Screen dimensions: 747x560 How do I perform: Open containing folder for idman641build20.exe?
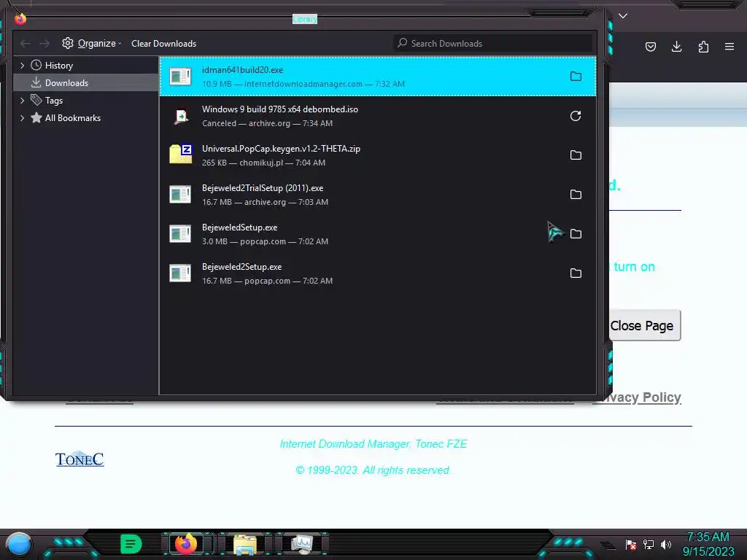point(576,76)
